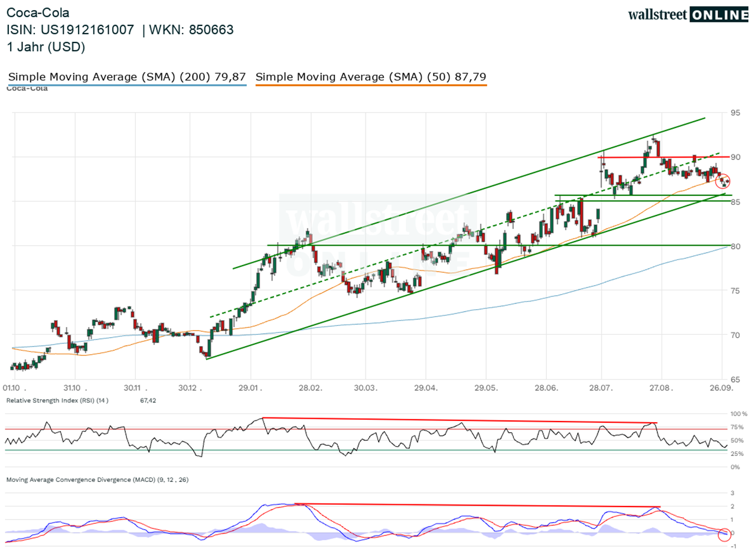Click the 01.10. date axis label

click(14, 388)
